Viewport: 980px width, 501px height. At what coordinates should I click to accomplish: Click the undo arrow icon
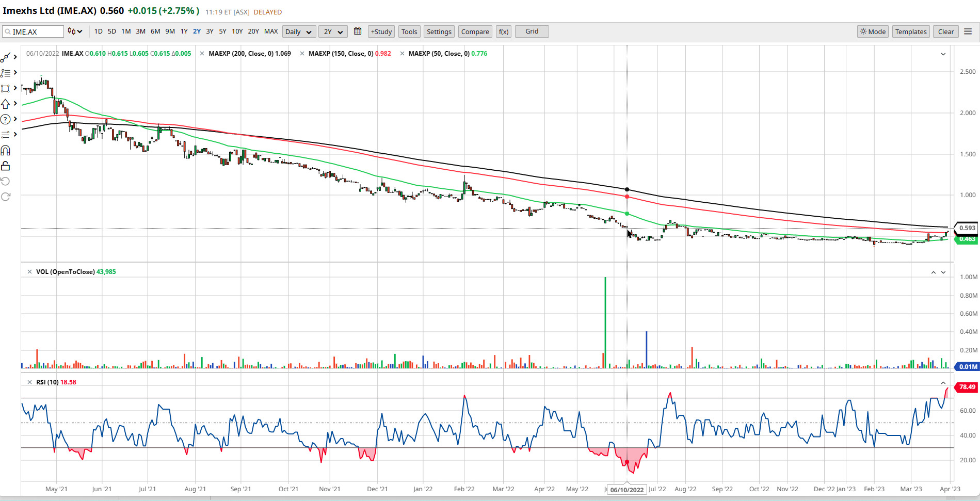[6, 181]
